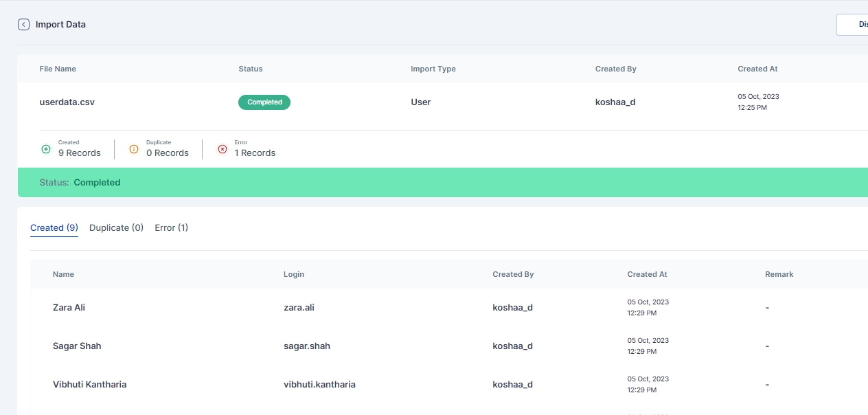
Task: Click the File Name column header
Action: point(58,69)
